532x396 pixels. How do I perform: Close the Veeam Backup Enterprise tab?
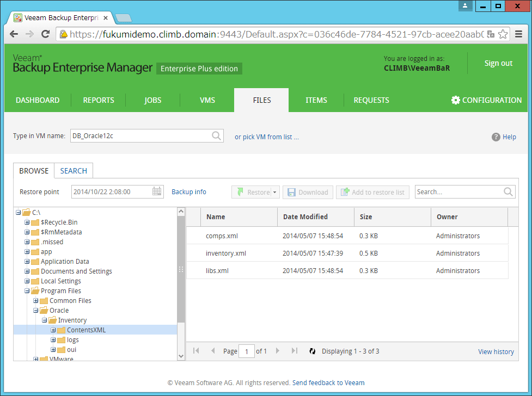106,18
